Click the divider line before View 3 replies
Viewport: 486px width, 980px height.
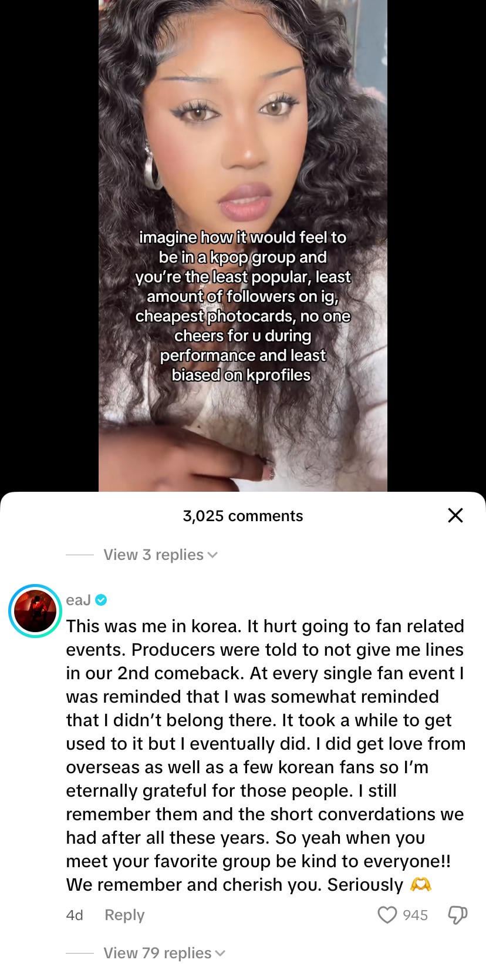(79, 555)
